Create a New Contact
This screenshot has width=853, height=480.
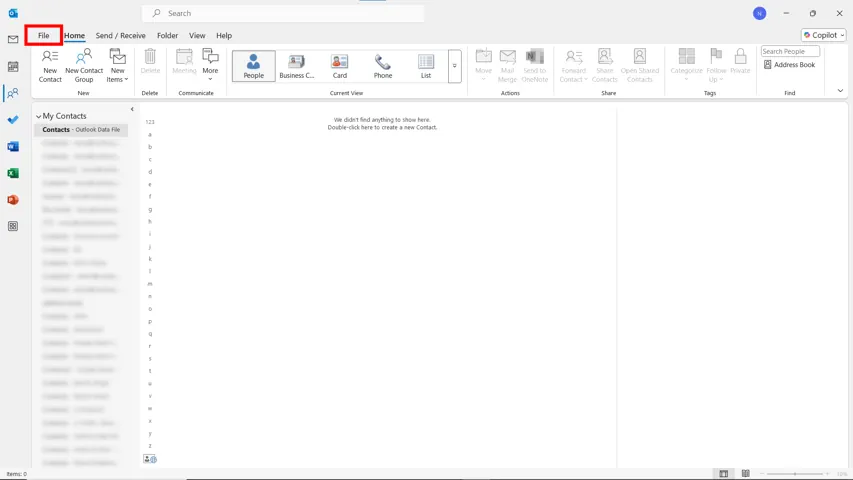click(50, 65)
